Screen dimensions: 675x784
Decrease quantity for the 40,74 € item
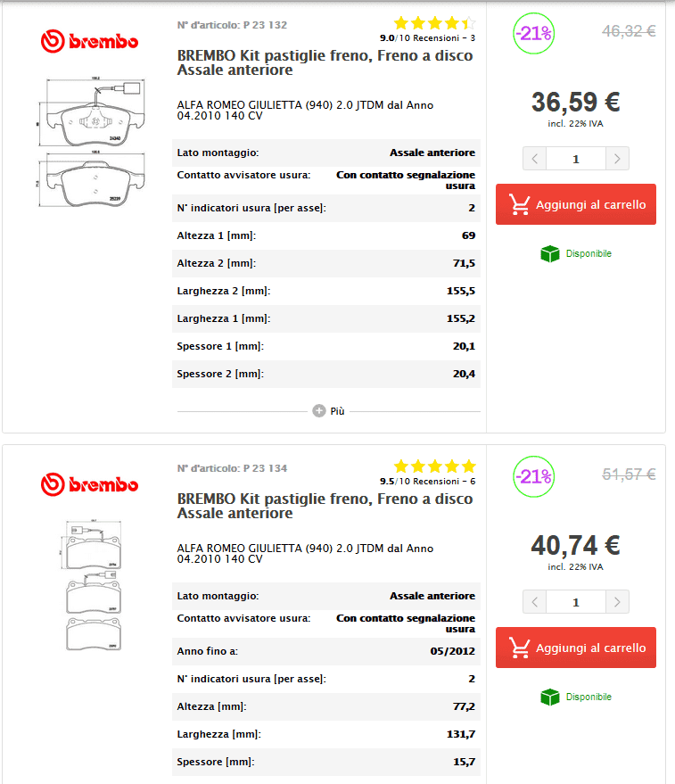point(534,602)
